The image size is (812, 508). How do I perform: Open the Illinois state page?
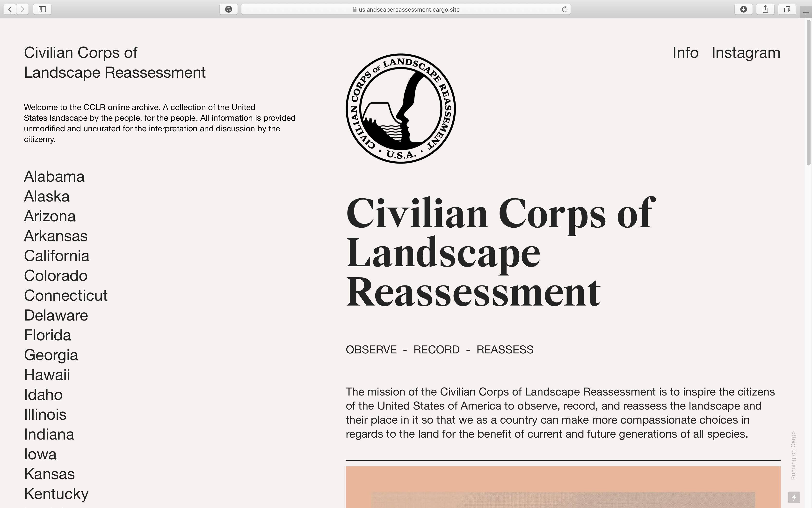45,414
